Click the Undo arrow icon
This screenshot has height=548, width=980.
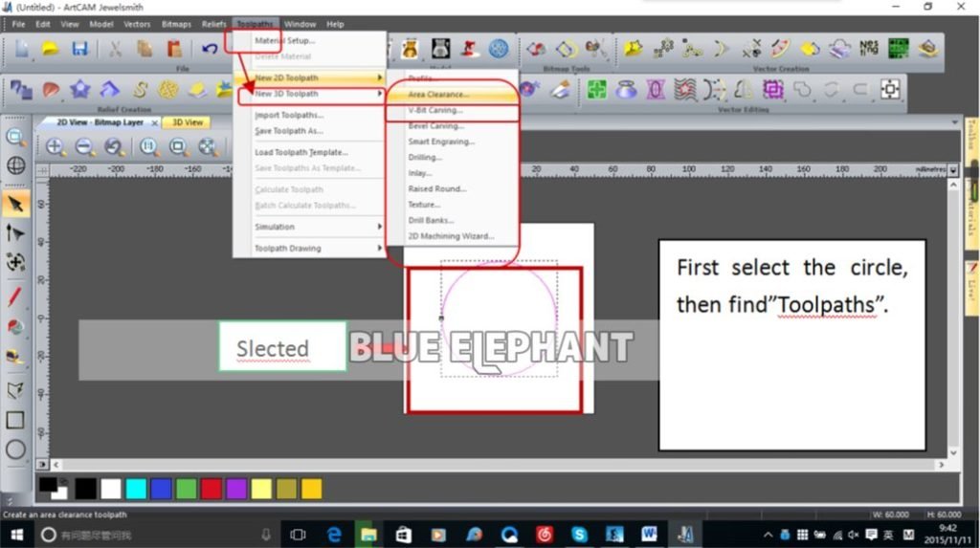tap(210, 49)
